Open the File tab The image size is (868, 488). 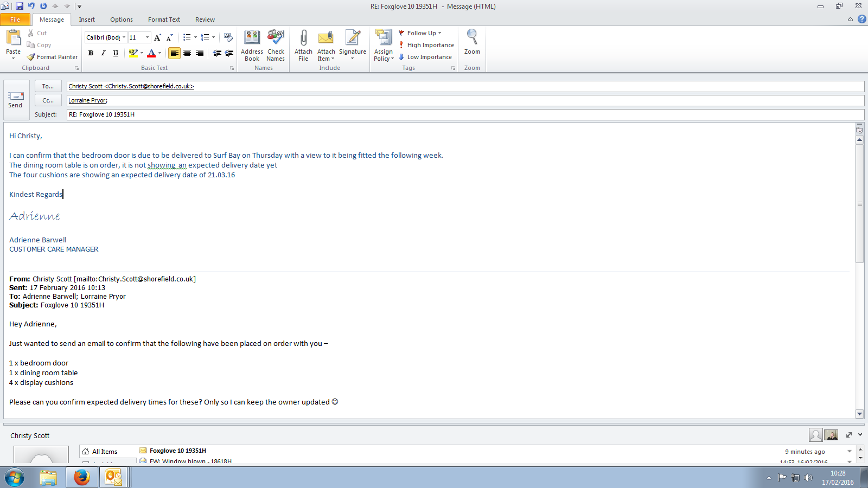tap(15, 20)
